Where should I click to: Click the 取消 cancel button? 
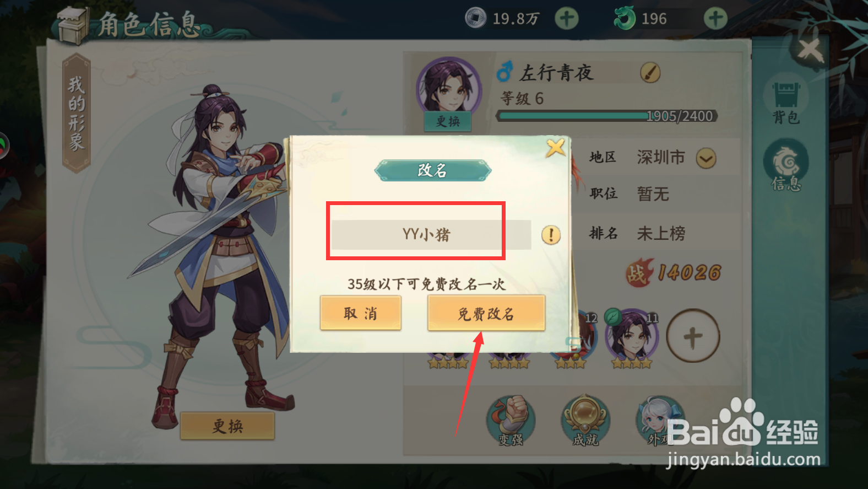click(x=361, y=313)
